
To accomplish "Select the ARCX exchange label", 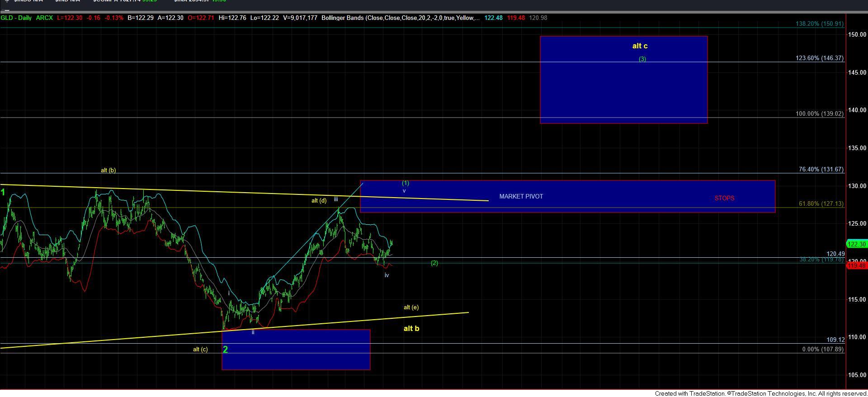I will (x=44, y=18).
